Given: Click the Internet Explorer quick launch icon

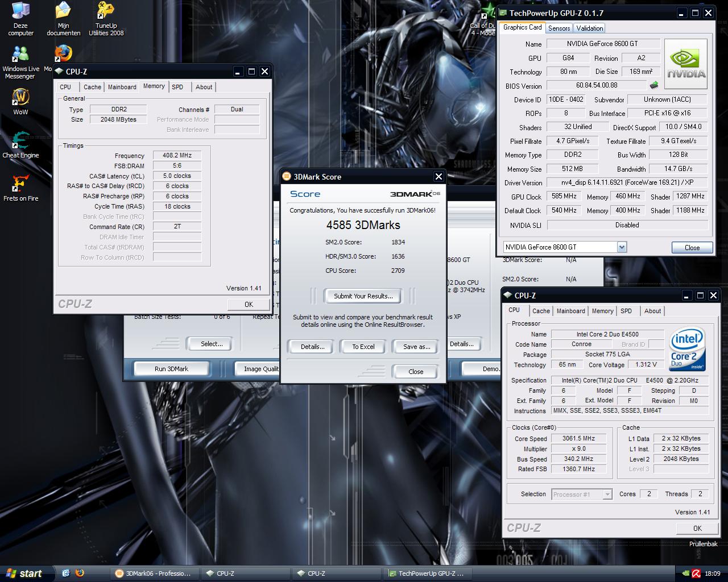Looking at the screenshot, I should 65,573.
